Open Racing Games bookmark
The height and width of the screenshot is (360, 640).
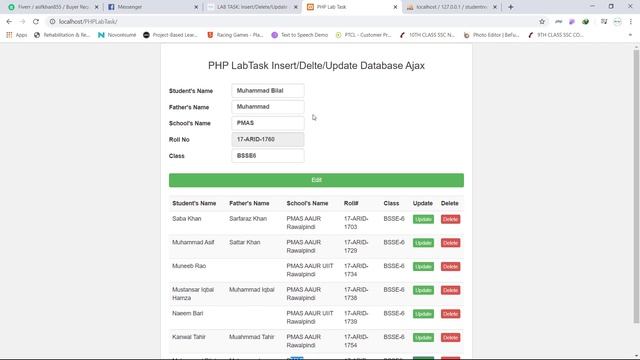tap(235, 35)
